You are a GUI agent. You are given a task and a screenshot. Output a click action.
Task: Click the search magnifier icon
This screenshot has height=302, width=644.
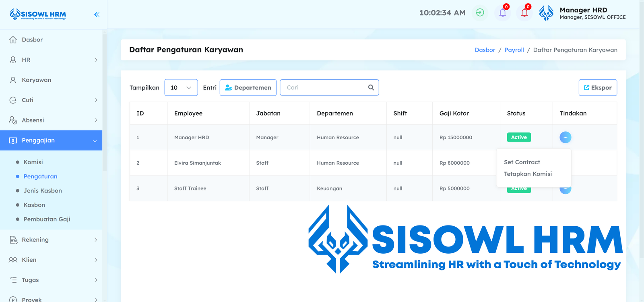coord(371,87)
